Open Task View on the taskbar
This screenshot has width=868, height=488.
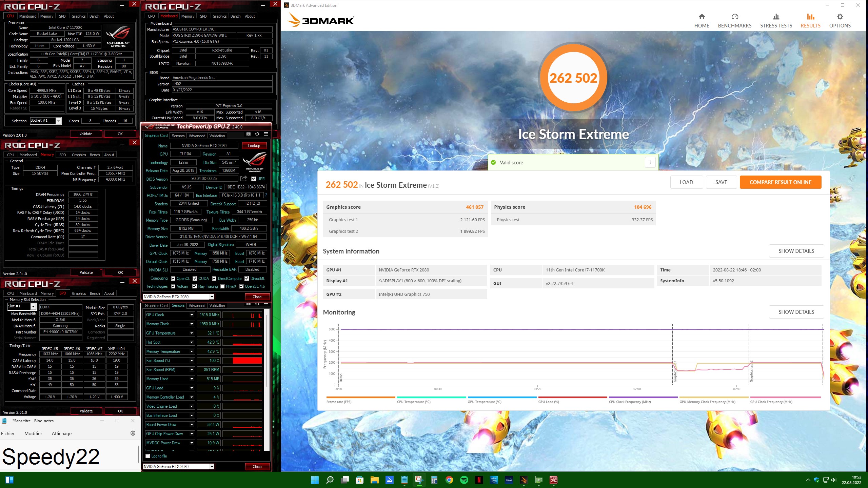345,480
